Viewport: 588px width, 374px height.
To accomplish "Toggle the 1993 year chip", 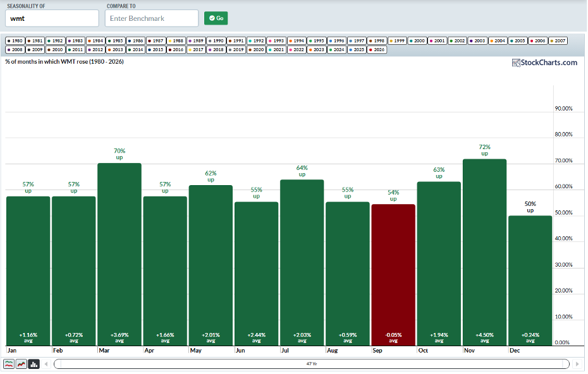I will [x=277, y=40].
